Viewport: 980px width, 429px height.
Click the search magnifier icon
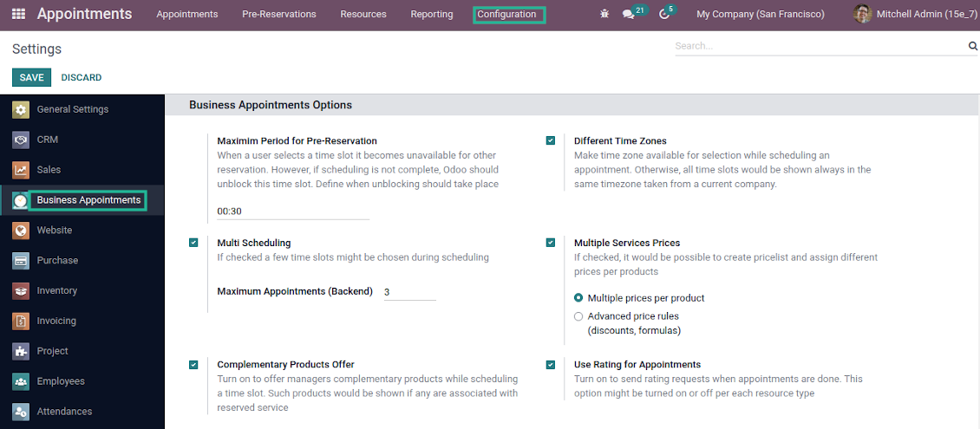(972, 46)
